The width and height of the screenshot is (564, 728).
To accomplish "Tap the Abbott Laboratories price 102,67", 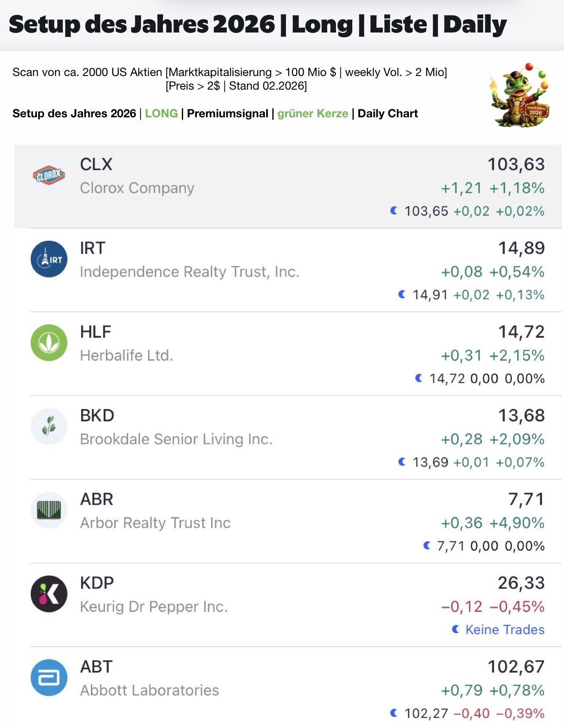I will (516, 666).
